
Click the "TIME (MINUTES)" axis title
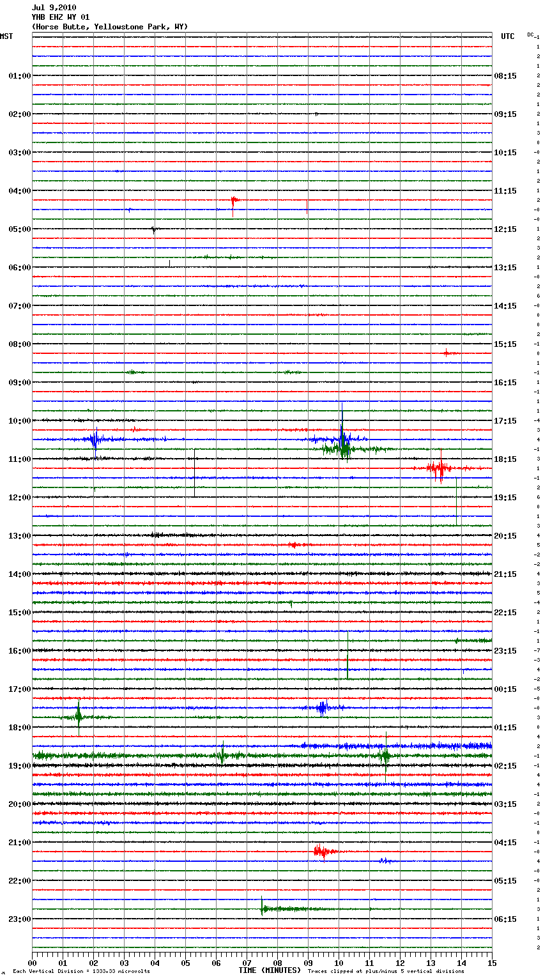click(x=270, y=970)
